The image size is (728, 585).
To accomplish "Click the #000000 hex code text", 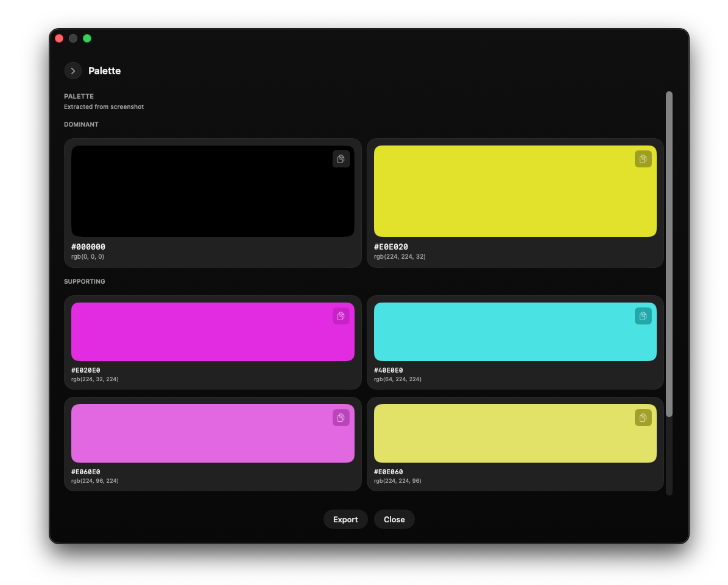I will click(88, 247).
